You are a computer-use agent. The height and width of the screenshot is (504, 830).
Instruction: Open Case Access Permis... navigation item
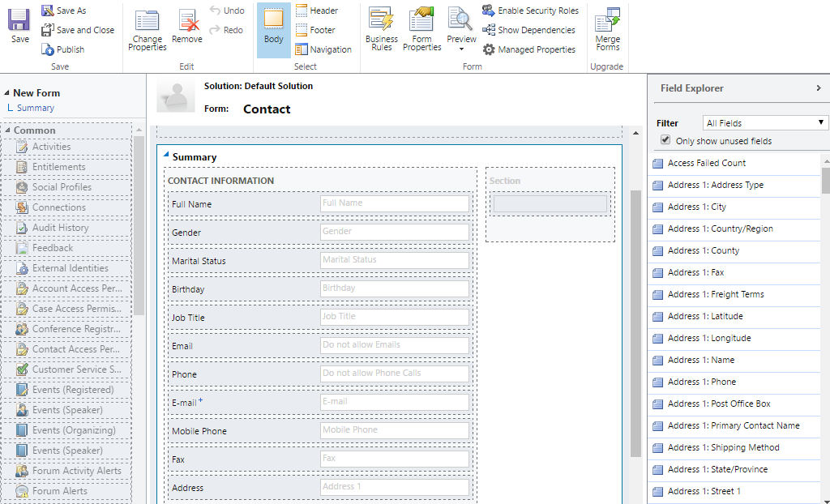tap(67, 309)
